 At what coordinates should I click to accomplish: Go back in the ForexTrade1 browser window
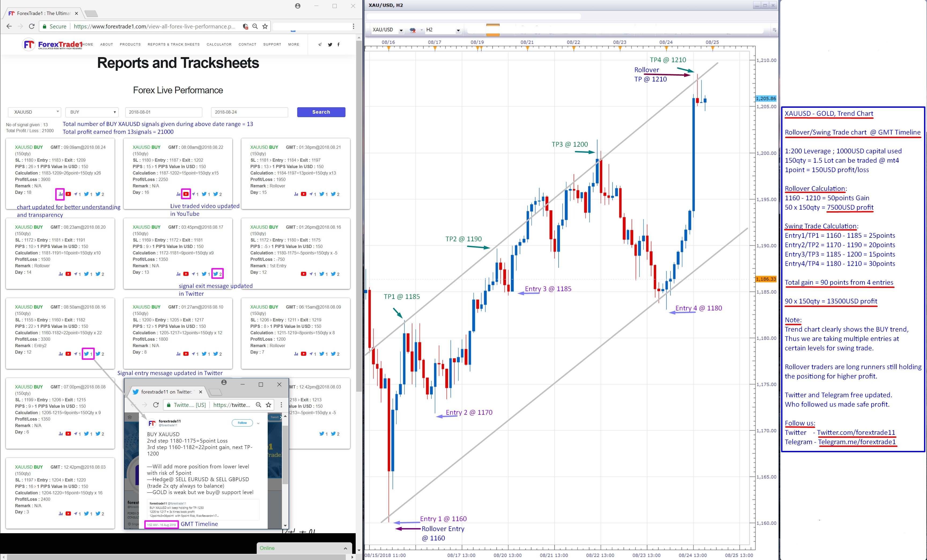click(9, 26)
